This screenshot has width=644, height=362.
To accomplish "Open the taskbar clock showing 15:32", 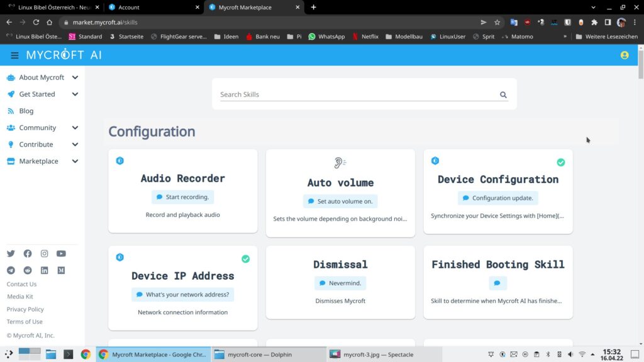I will [611, 354].
